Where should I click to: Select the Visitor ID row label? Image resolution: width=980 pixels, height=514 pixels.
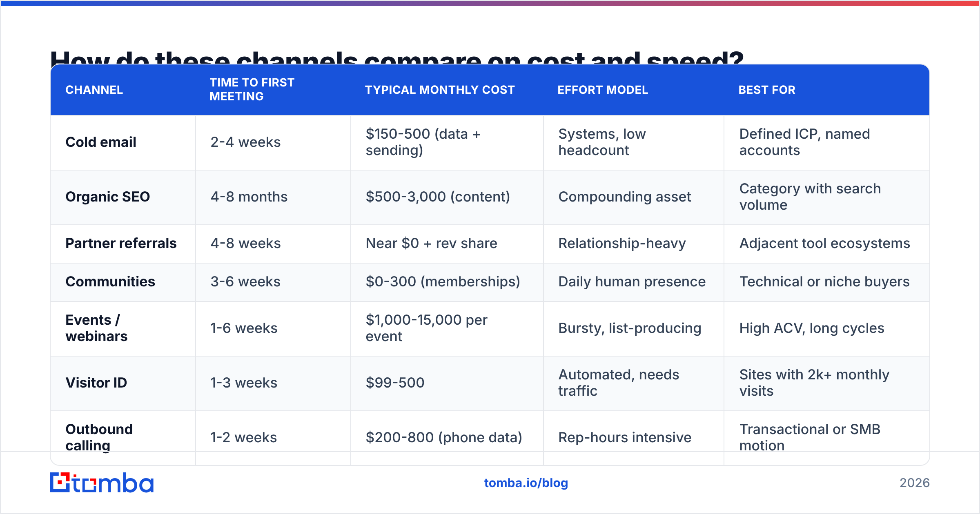coord(96,383)
